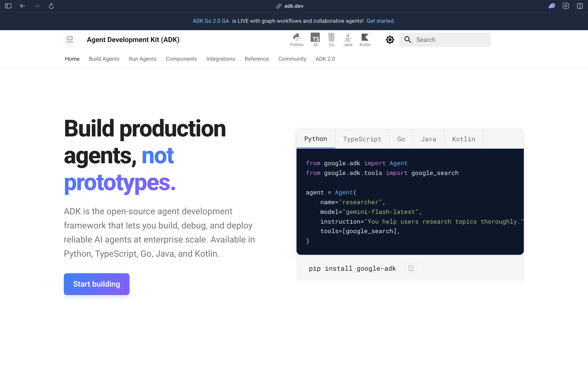Open the Community nav tab
The height and width of the screenshot is (369, 588).
[x=292, y=59]
